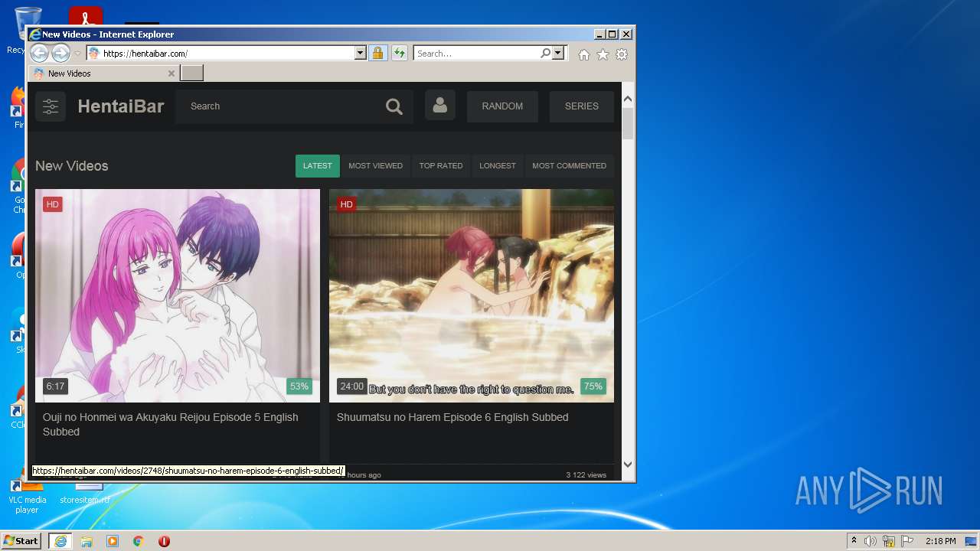Select the MOST VIEWED sort tab
This screenshot has width=980, height=551.
[x=375, y=166]
